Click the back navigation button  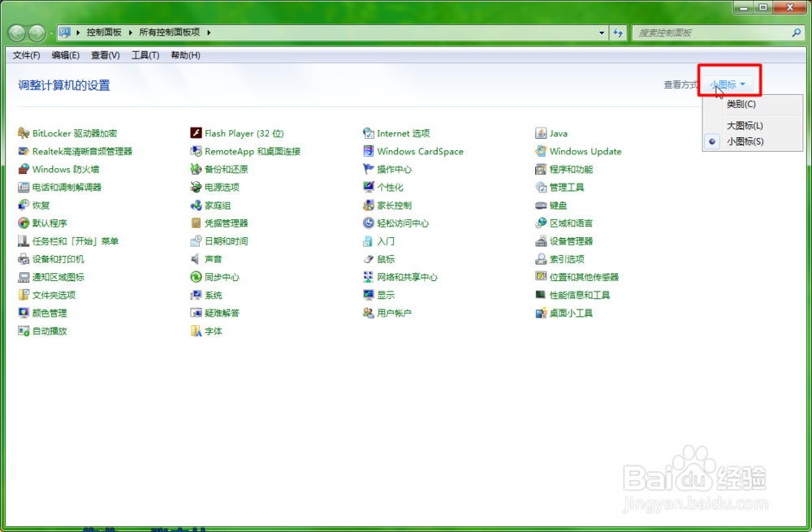[x=16, y=32]
